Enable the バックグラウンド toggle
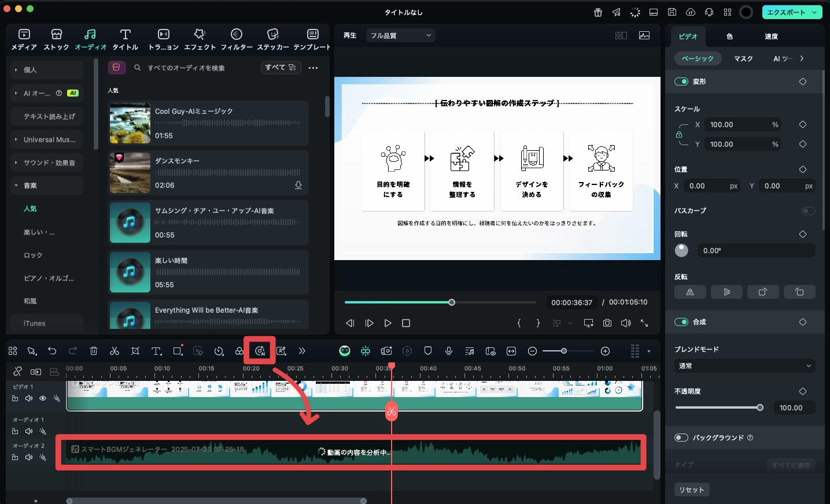Viewport: 830px width, 504px height. [681, 438]
